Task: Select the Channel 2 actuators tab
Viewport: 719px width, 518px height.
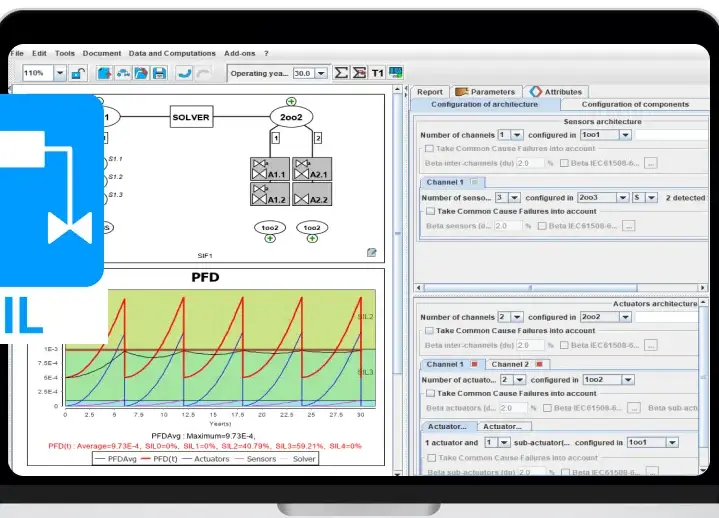Action: pos(518,364)
